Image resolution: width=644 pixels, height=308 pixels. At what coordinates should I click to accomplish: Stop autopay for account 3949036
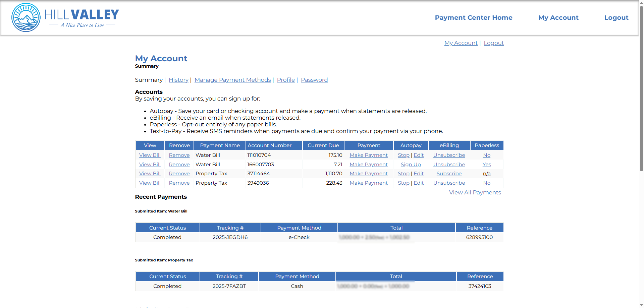click(404, 183)
